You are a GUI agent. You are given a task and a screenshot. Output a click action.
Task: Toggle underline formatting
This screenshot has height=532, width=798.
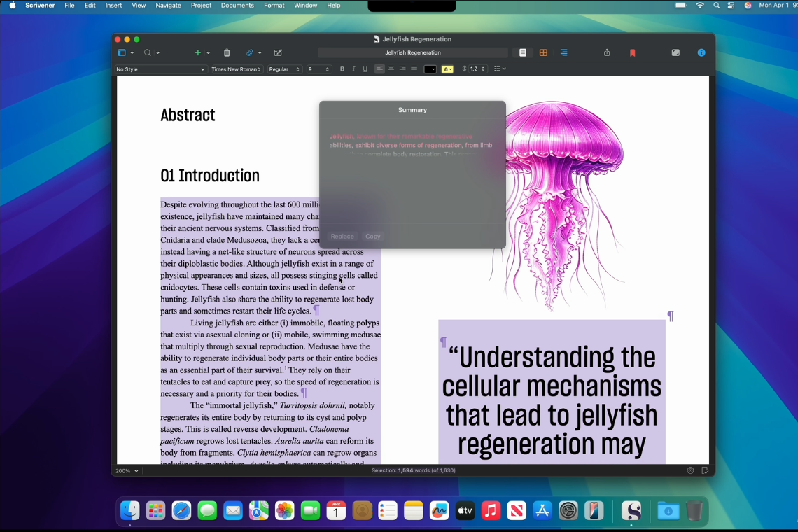tap(365, 69)
